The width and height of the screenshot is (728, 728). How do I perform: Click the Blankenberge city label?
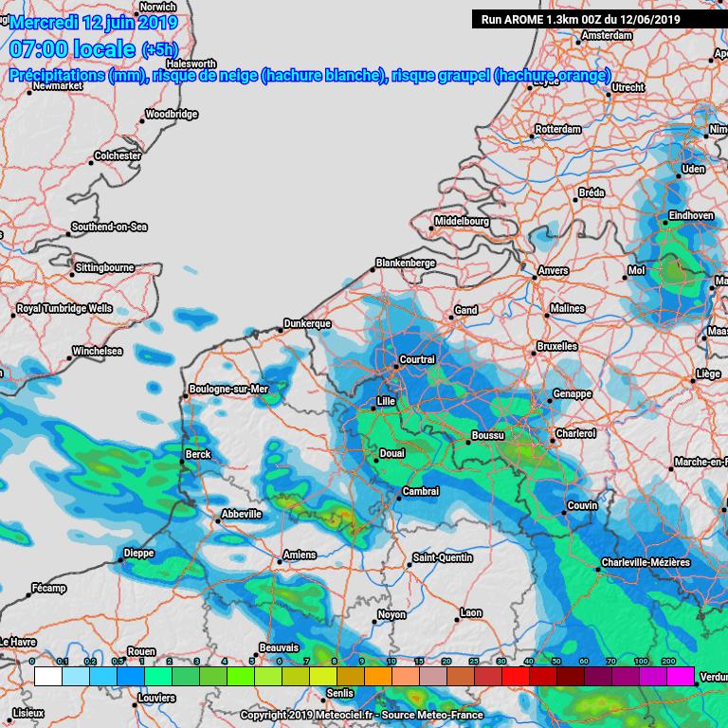[406, 263]
